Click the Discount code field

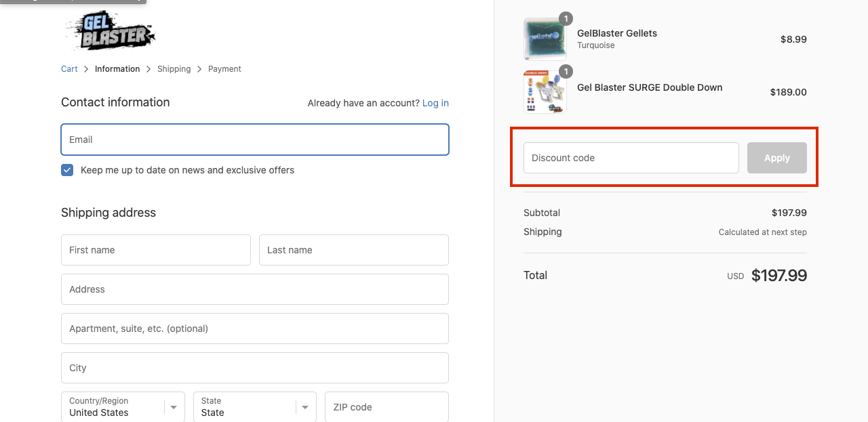[x=631, y=158]
